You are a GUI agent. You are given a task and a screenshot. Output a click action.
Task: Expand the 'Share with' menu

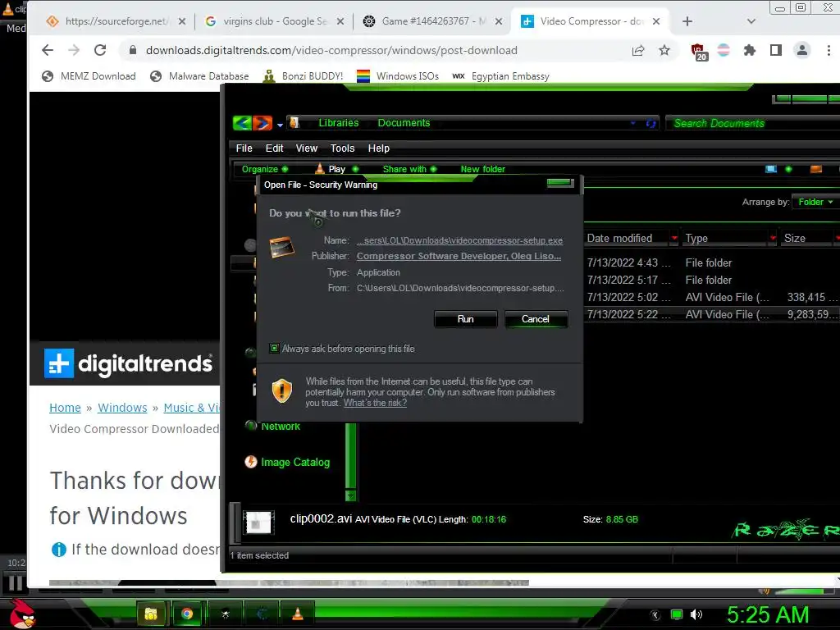click(410, 169)
